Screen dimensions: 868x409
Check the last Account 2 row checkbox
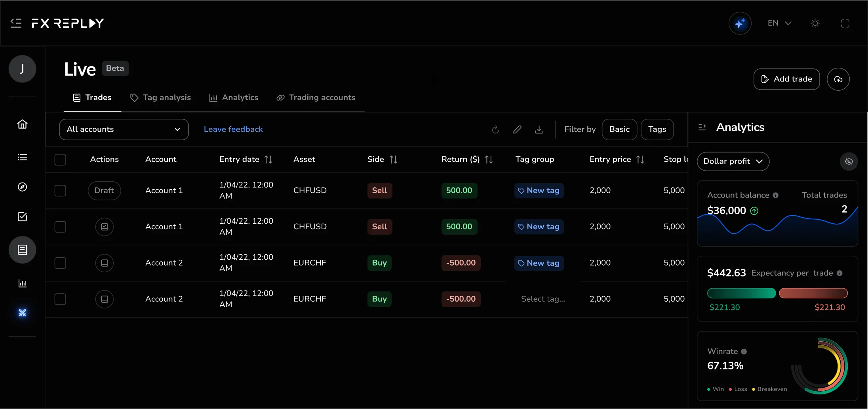pos(60,299)
